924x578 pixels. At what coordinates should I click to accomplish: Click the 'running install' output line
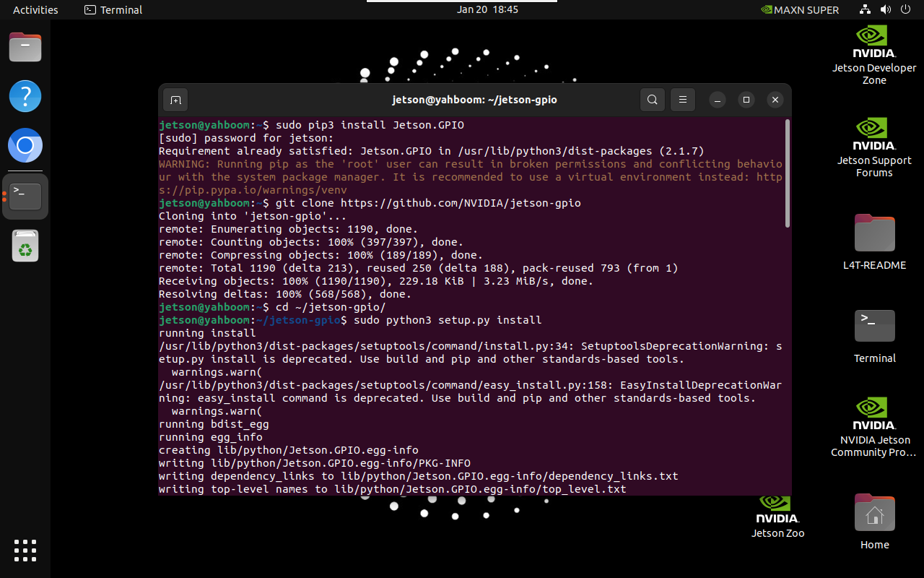click(207, 333)
